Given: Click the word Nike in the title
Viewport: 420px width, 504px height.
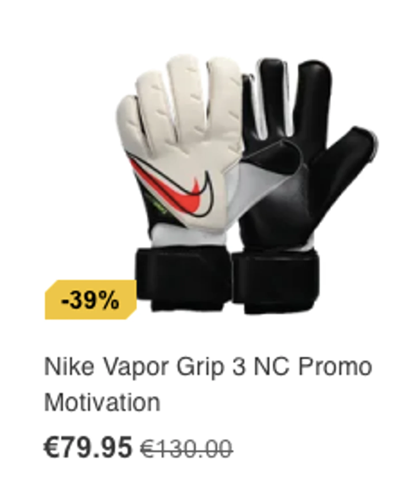Looking at the screenshot, I should pyautogui.click(x=69, y=367).
